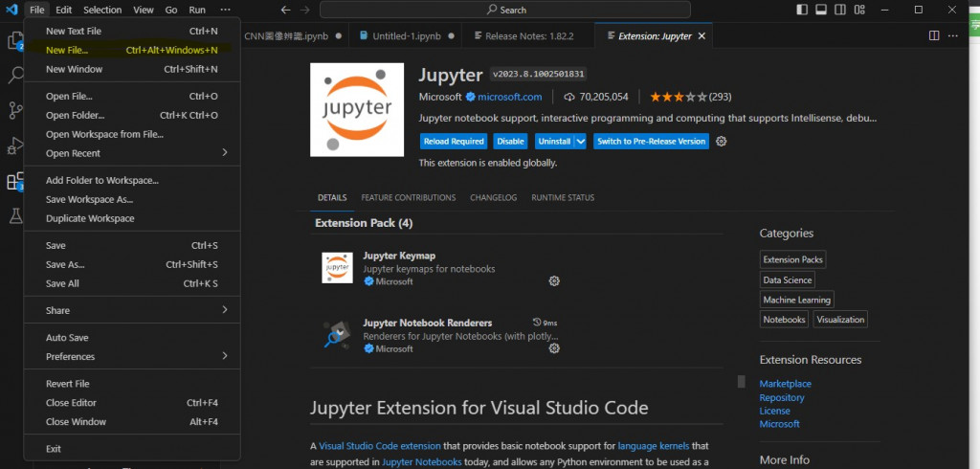Click the large Jupyter logo
Screen dimensions: 980x469
357,110
